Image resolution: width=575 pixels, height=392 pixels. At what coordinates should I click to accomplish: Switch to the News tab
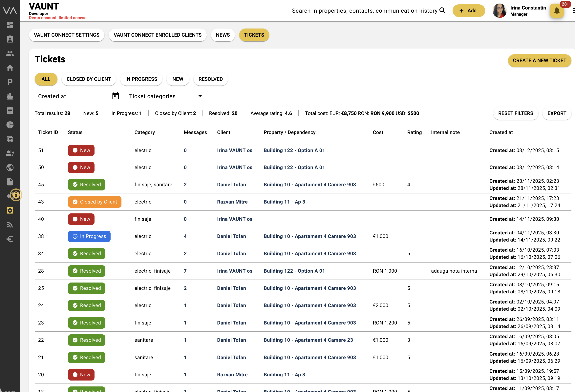point(223,35)
